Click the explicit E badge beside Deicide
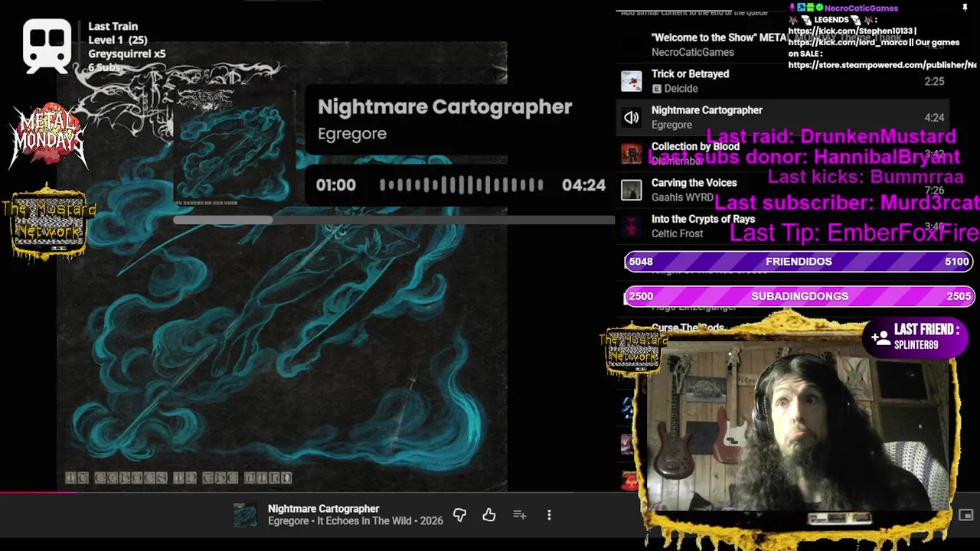 pos(656,89)
